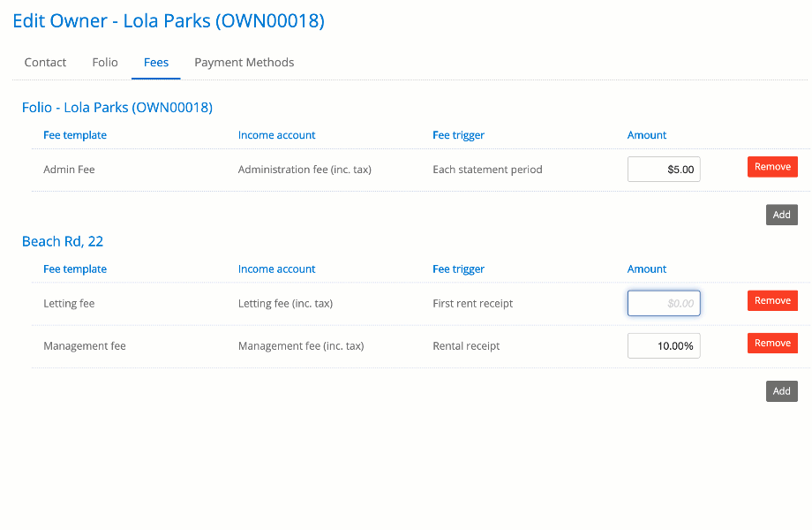Click Add under Beach Rd, 22 section
812x530 pixels.
781,391
